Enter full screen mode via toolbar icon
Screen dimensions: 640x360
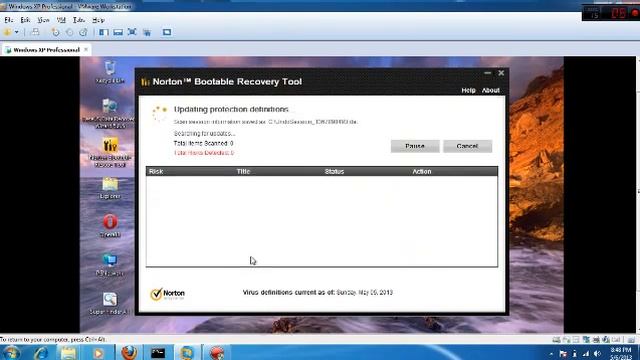[132, 32]
